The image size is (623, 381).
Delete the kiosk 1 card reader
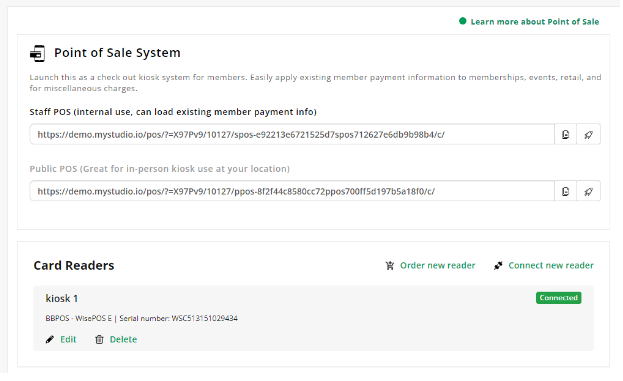pyautogui.click(x=123, y=339)
